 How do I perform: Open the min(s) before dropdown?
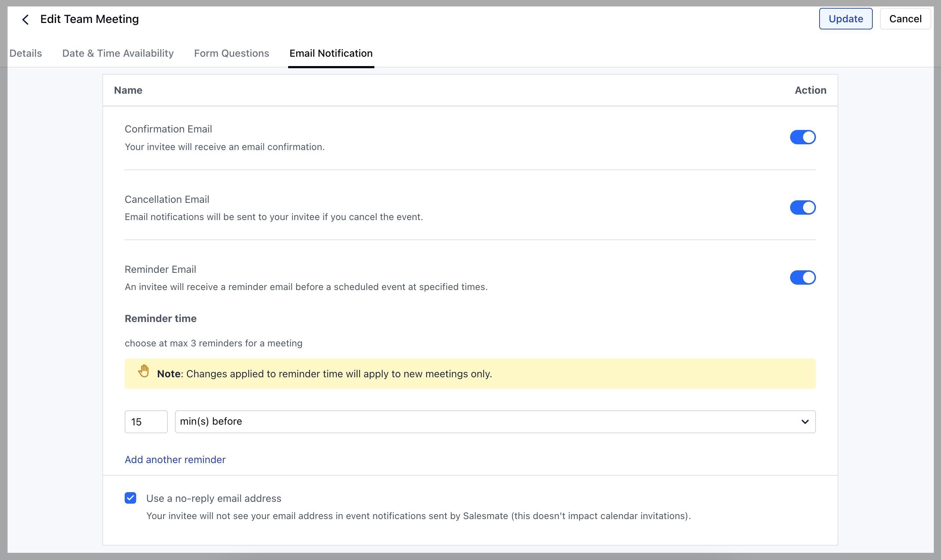[x=491, y=421]
